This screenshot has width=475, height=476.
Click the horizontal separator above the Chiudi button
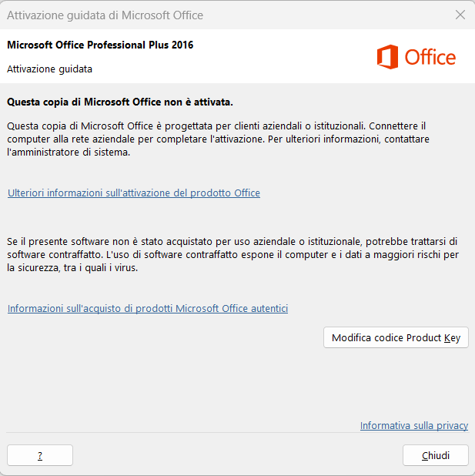237,433
